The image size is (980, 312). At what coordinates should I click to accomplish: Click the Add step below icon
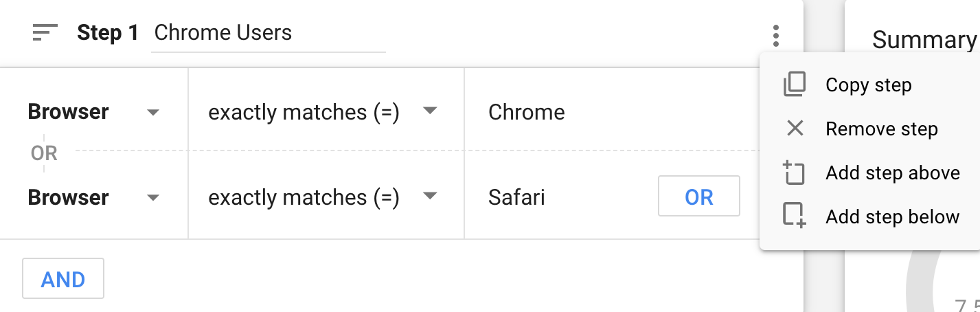click(795, 216)
